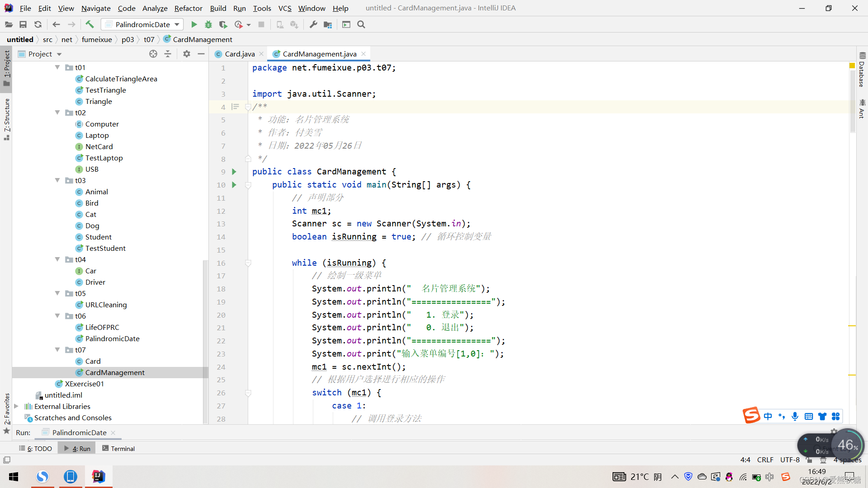Expand External Libraries node
Image resolution: width=868 pixels, height=488 pixels.
pos(17,406)
